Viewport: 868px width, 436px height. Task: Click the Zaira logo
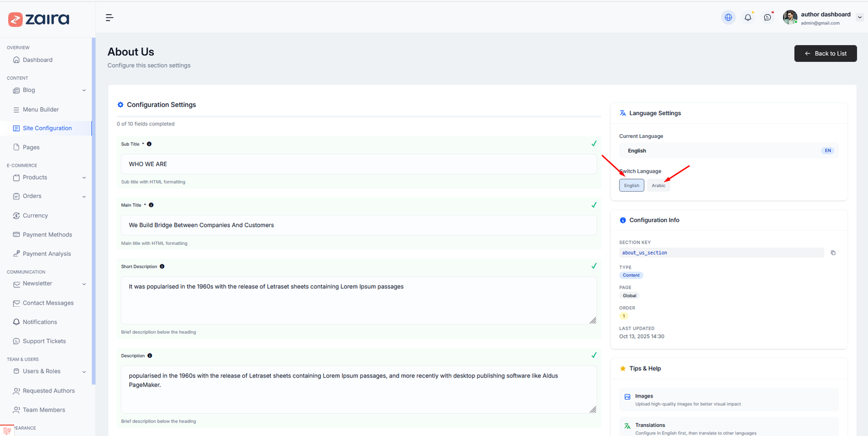click(x=39, y=19)
